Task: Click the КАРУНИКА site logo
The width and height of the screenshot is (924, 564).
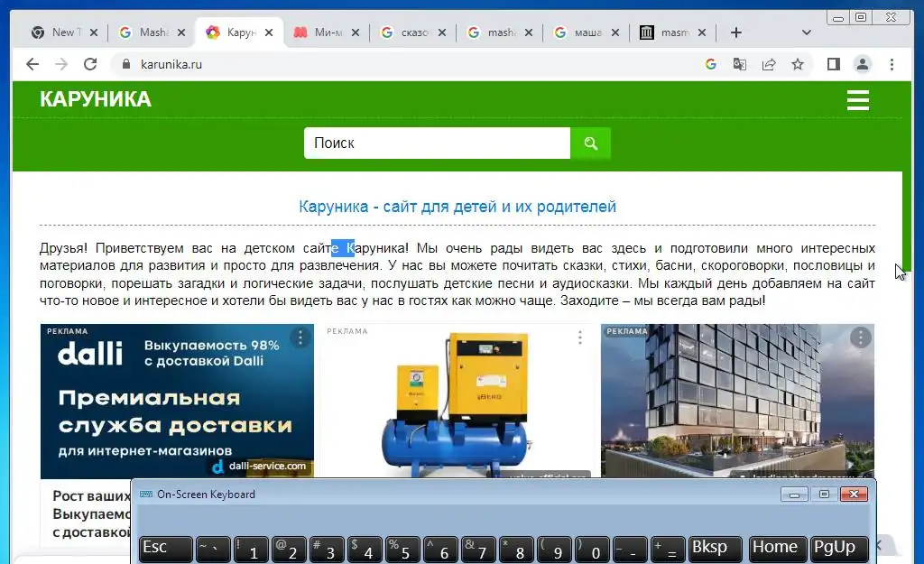Action: click(x=96, y=99)
